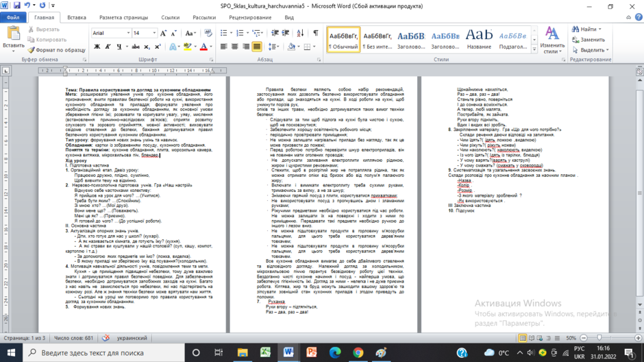This screenshot has height=362, width=644.
Task: Open the font size 14 dropdown
Action: coord(154,34)
